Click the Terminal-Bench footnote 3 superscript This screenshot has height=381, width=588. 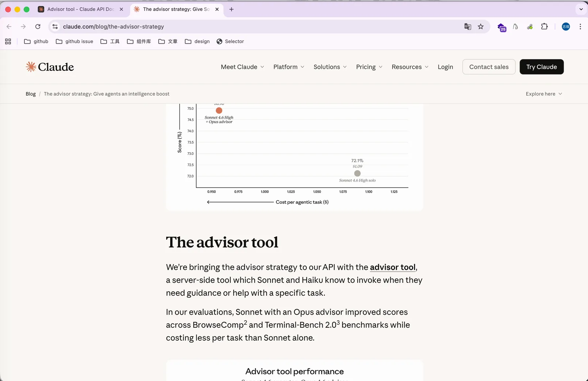point(338,322)
